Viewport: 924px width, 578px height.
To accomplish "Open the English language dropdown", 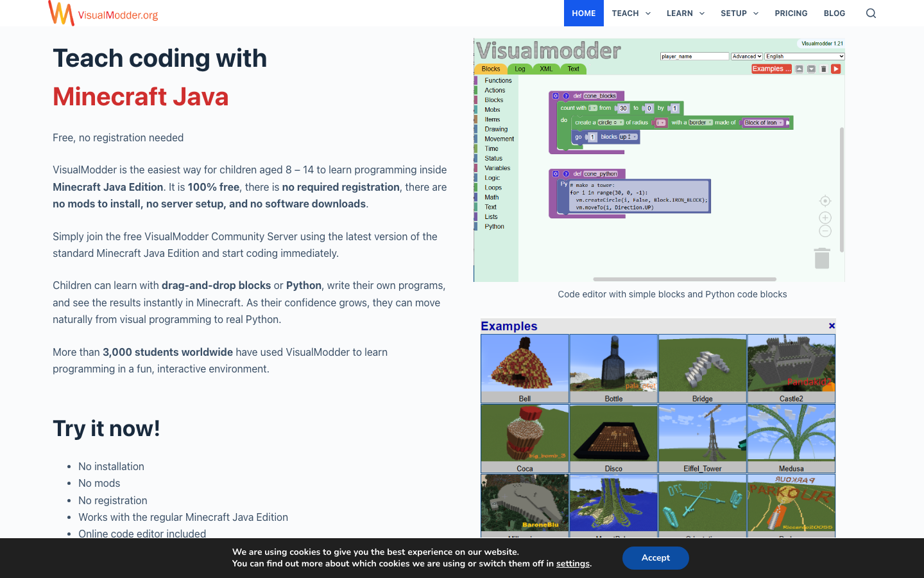I will 805,57.
